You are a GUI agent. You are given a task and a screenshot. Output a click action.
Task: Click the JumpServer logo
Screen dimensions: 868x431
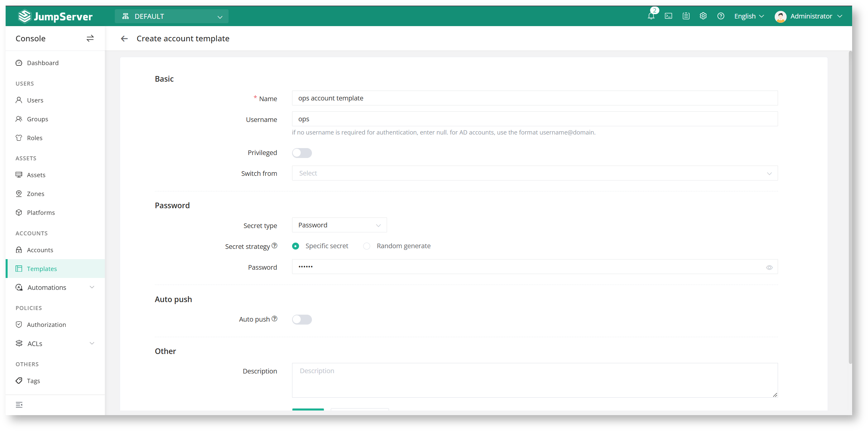(x=55, y=16)
